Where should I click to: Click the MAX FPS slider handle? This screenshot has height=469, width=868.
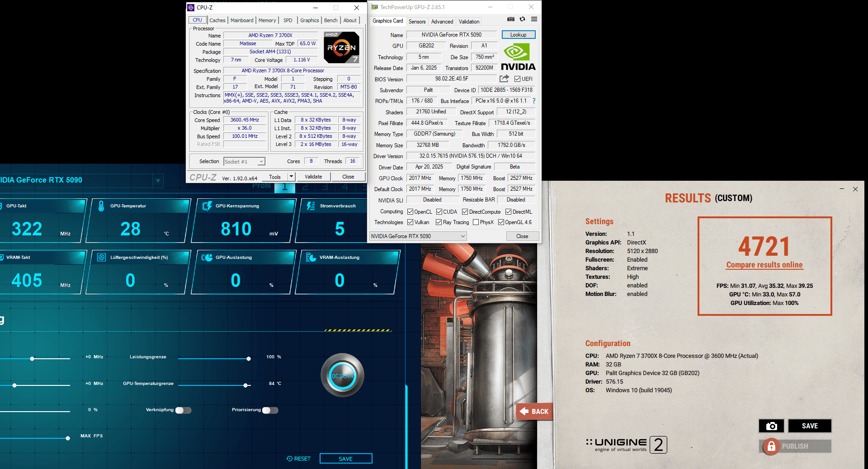pyautogui.click(x=68, y=438)
